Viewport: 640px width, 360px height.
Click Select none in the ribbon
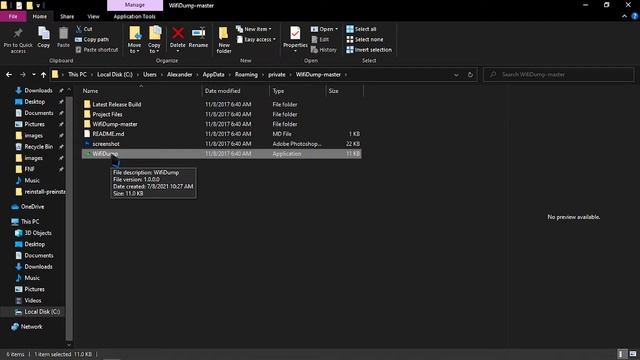click(x=365, y=40)
